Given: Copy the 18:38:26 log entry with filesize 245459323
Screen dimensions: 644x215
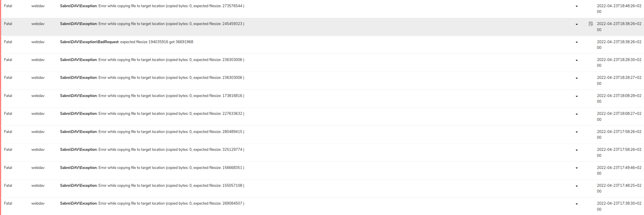Looking at the screenshot, I should pyautogui.click(x=591, y=24).
